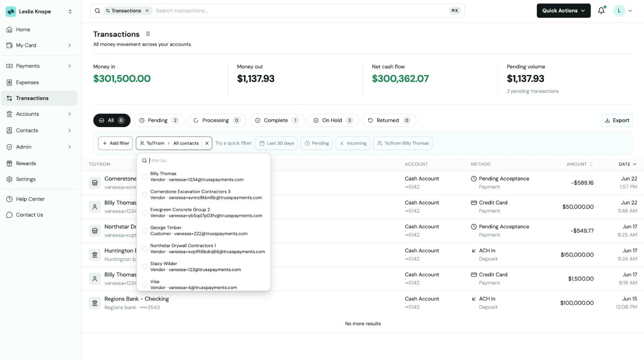Viewport: 644px width, 360px height.
Task: Select the Stacy Wilder vendor radio option
Action: [x=145, y=267]
